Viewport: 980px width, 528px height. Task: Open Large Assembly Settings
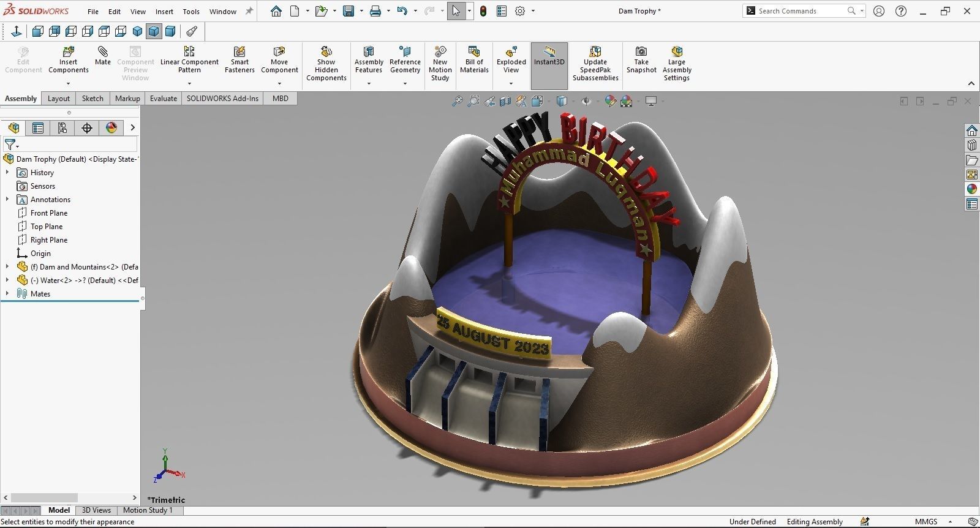[x=677, y=63]
